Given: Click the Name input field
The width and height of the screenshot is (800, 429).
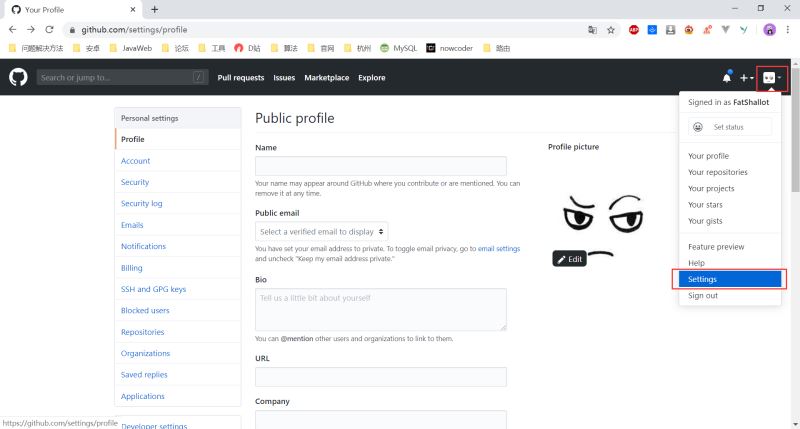Looking at the screenshot, I should coord(380,167).
